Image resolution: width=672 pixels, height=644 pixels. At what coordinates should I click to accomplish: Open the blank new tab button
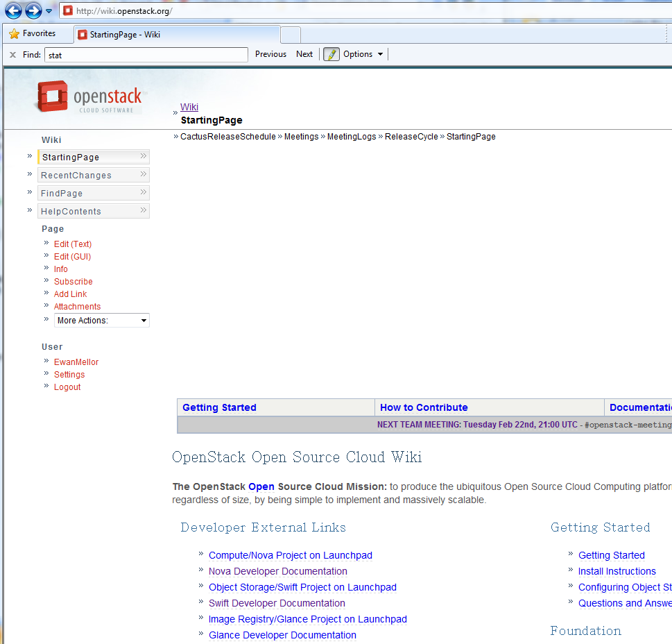point(291,35)
